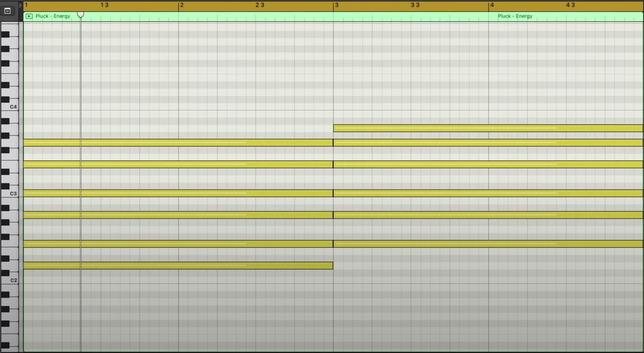Select the F2 note starting at bar 3
Screen dimensions: 644x353
tap(488, 244)
